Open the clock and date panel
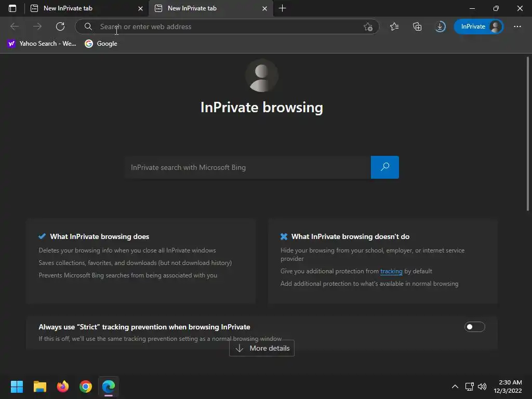This screenshot has height=399, width=532. (508, 387)
